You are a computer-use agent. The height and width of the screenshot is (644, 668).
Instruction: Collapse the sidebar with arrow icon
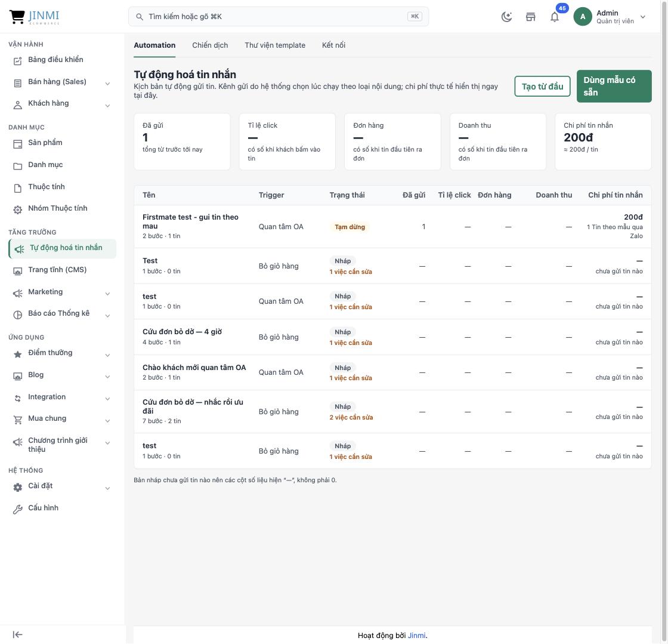click(17, 634)
